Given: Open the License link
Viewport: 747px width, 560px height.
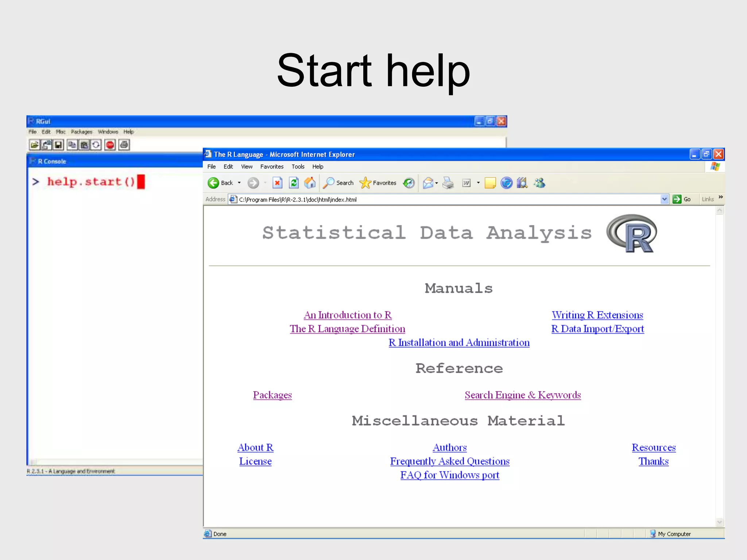Looking at the screenshot, I should 255,462.
